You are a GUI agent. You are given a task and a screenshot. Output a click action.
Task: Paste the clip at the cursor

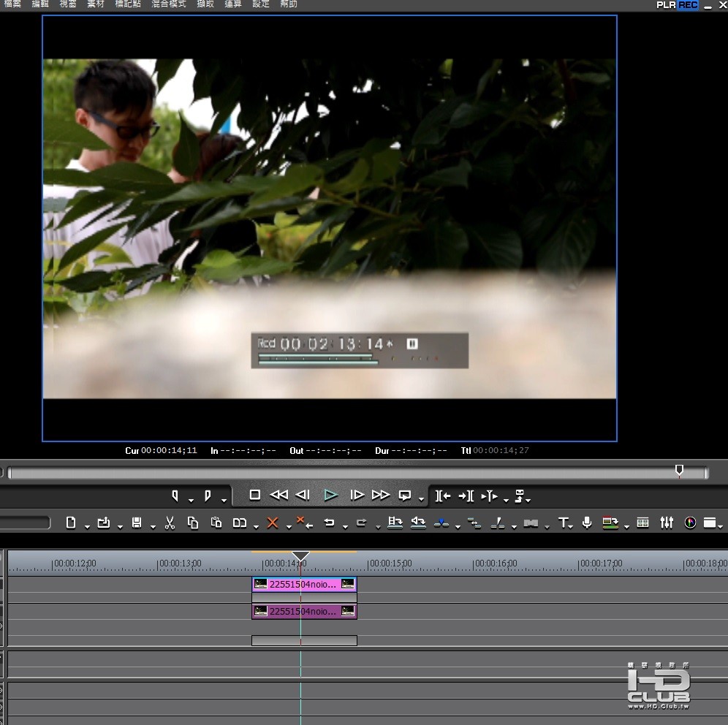(216, 523)
